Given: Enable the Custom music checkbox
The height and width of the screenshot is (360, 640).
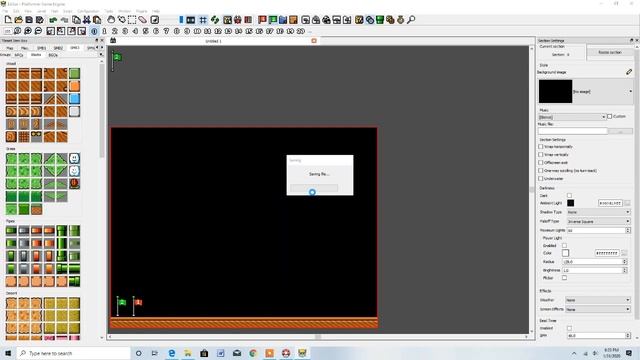Looking at the screenshot, I should click(x=609, y=116).
